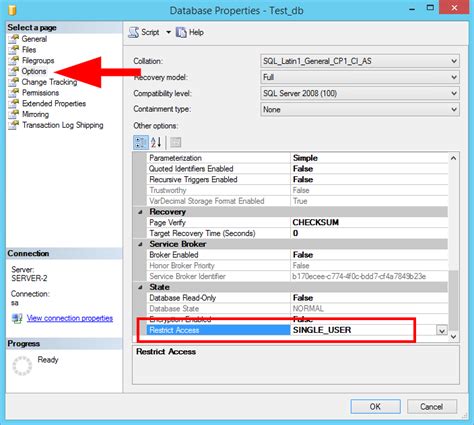This screenshot has height=425, width=474.
Task: Open the Help icon in toolbar
Action: point(181,32)
